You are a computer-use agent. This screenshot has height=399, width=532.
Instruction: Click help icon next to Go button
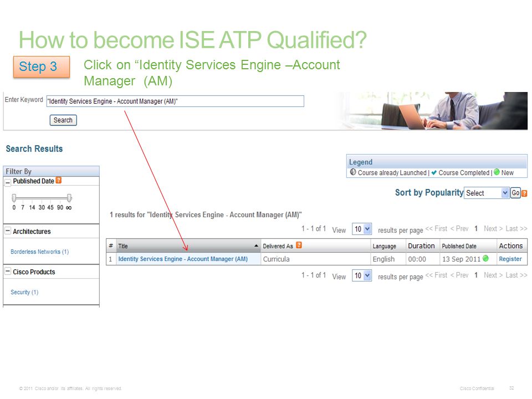pos(524,193)
